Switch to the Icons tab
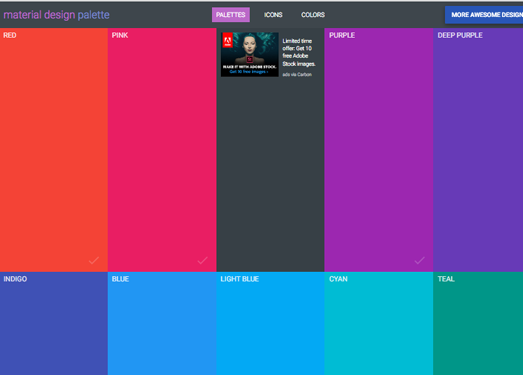This screenshot has height=375, width=523. tap(273, 15)
